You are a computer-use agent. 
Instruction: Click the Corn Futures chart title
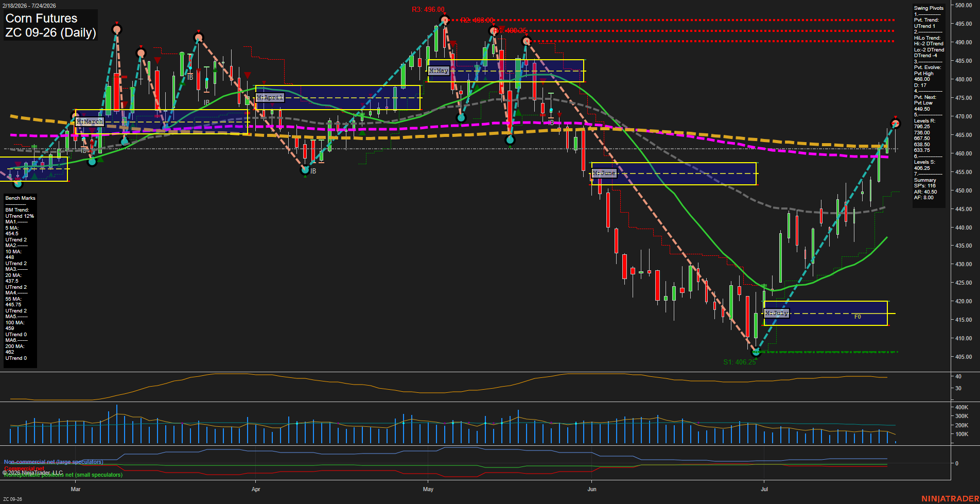[41, 19]
